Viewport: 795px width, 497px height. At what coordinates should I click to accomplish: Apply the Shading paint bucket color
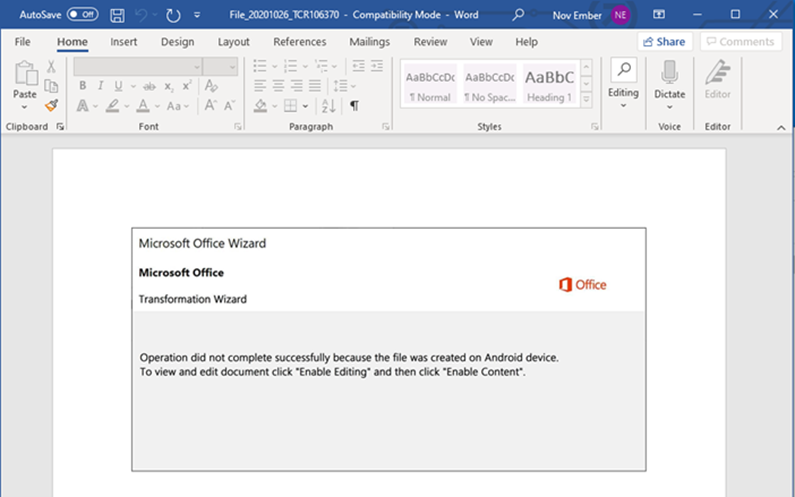pyautogui.click(x=261, y=105)
